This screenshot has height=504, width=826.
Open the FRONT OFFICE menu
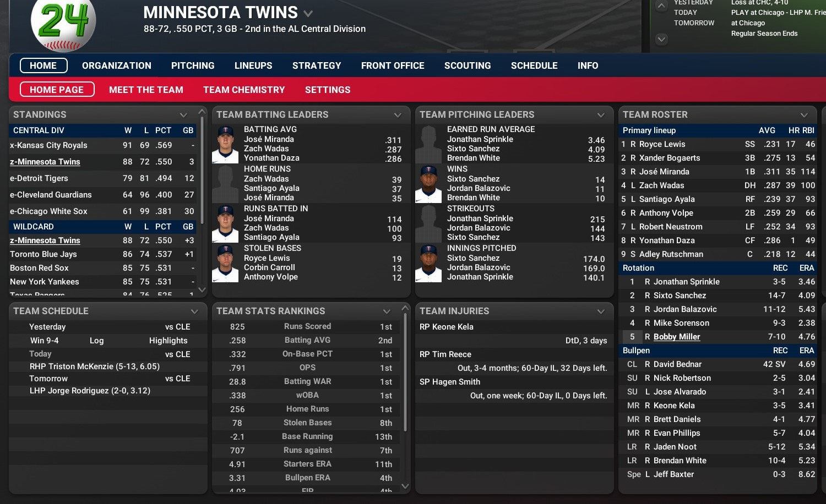point(393,65)
